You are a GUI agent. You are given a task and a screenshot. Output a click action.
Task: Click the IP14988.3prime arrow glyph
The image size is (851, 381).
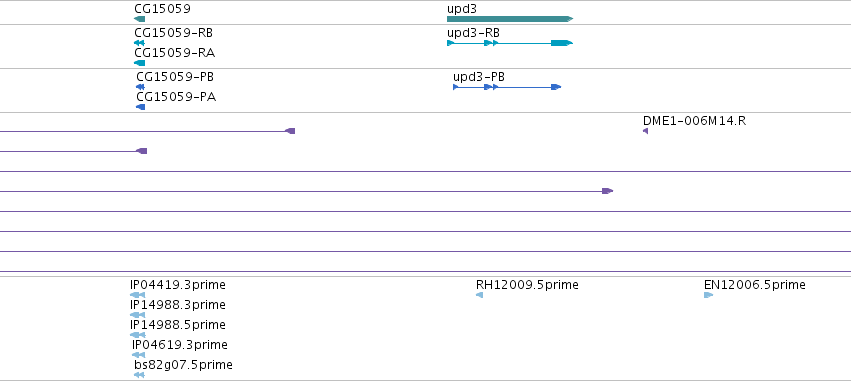pos(138,315)
